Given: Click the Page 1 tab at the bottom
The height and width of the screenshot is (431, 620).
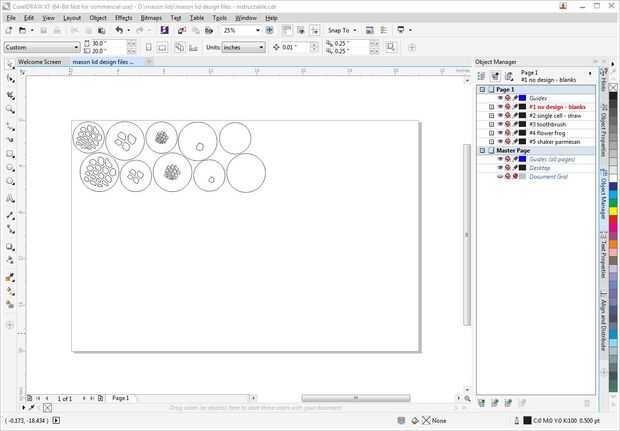Looking at the screenshot, I should pyautogui.click(x=121, y=398).
